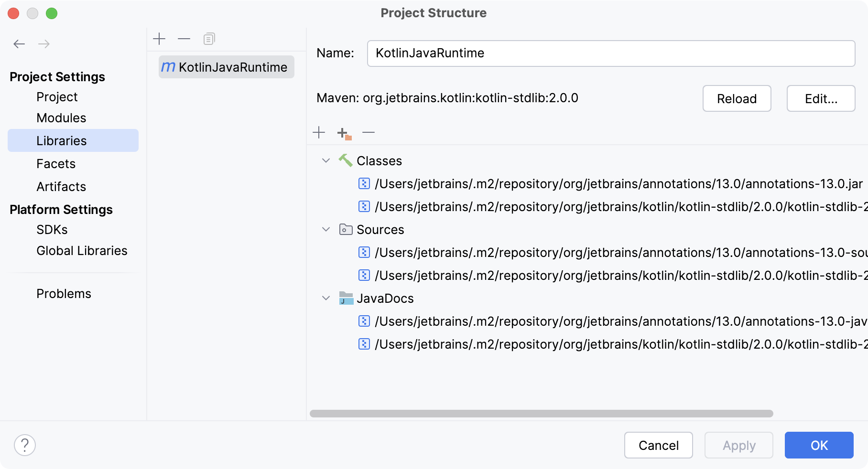Collapse the JavaDocs section
Image resolution: width=868 pixels, height=469 pixels.
(326, 298)
